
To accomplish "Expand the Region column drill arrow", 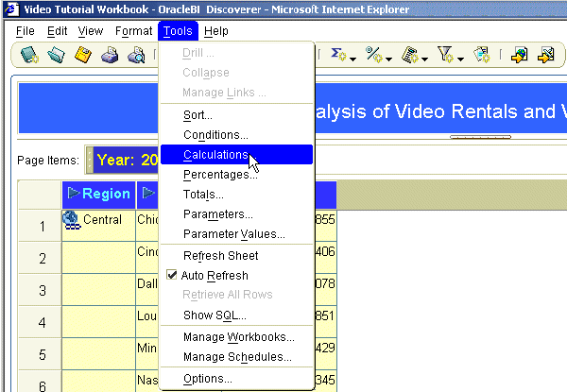I will [74, 193].
